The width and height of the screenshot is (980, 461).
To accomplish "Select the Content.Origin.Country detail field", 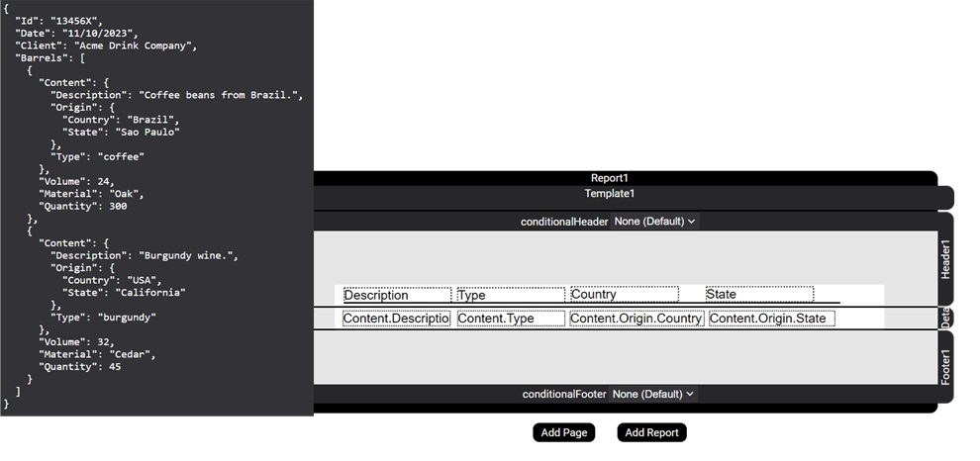I will [637, 319].
